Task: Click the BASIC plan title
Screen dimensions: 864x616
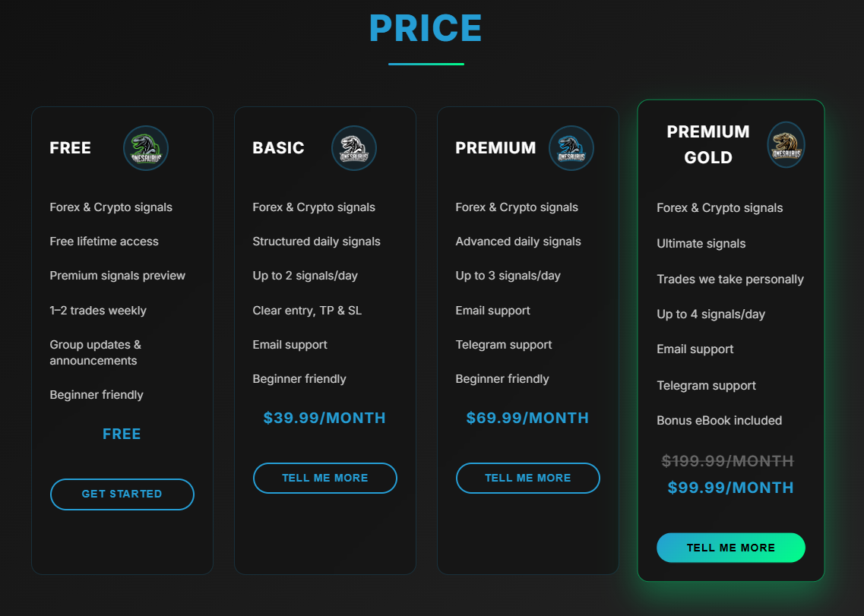Action: 278,148
